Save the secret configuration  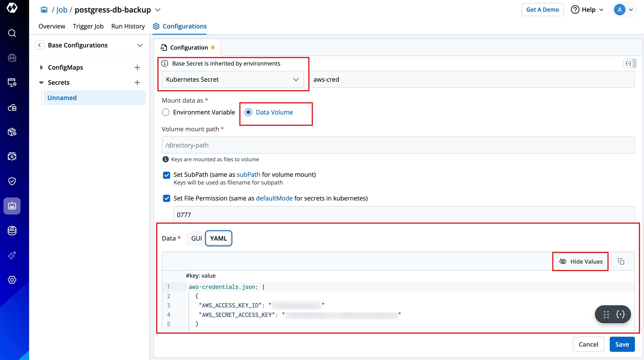pyautogui.click(x=622, y=344)
